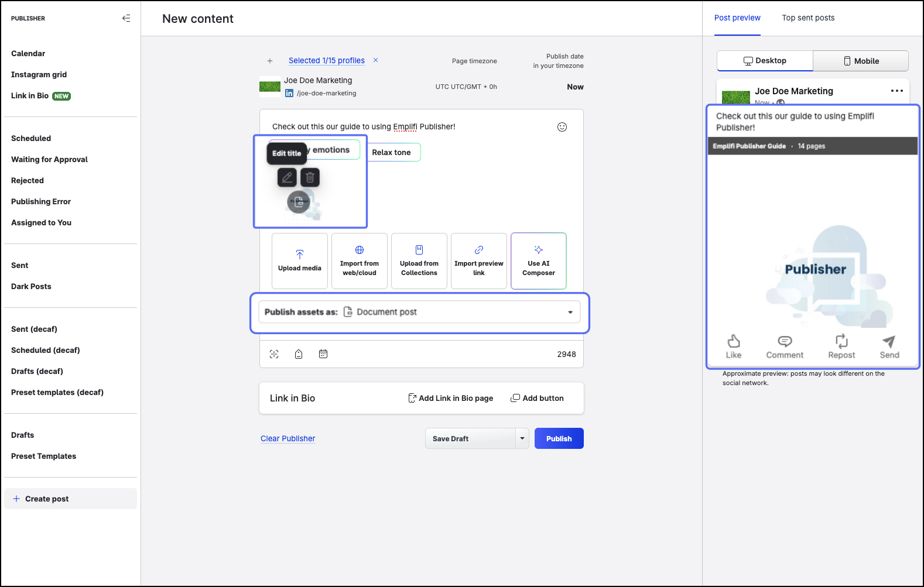924x587 pixels.
Task: Click the blue Publish button
Action: 559,438
